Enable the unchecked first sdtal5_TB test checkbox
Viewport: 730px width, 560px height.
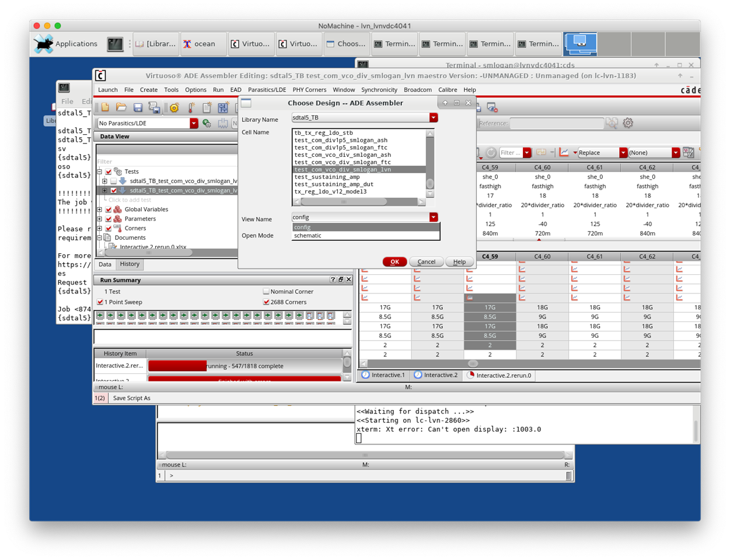coord(114,181)
